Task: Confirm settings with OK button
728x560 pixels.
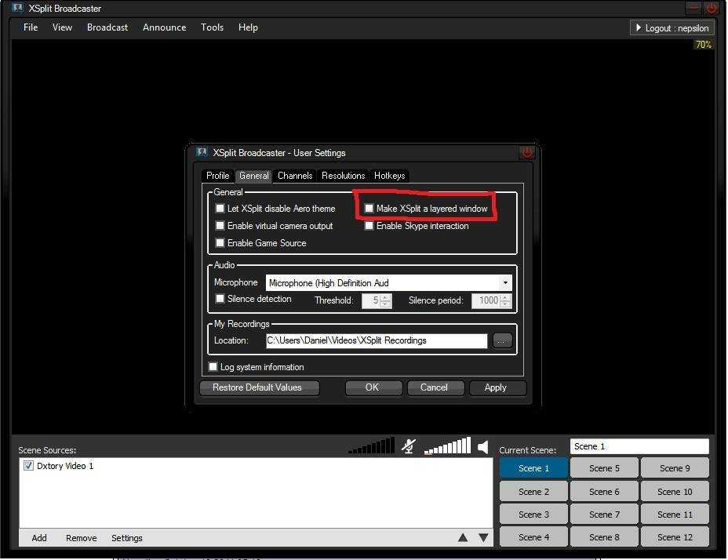Action: pyautogui.click(x=373, y=387)
